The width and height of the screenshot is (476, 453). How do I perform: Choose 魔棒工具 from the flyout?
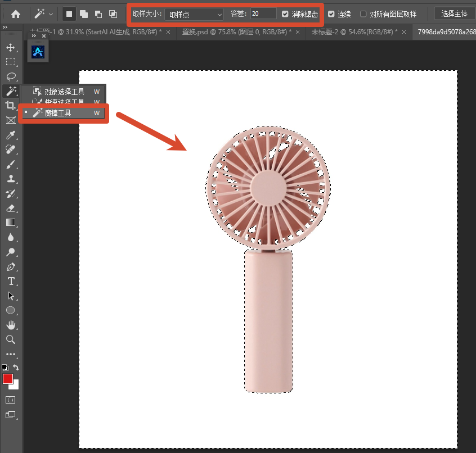[x=64, y=113]
